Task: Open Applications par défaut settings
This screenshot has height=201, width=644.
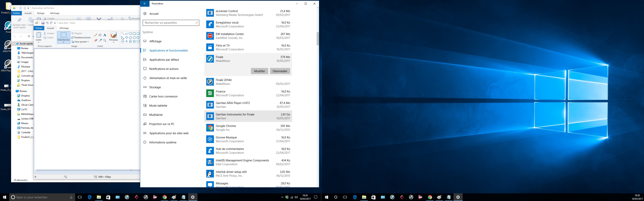Action: [x=164, y=60]
